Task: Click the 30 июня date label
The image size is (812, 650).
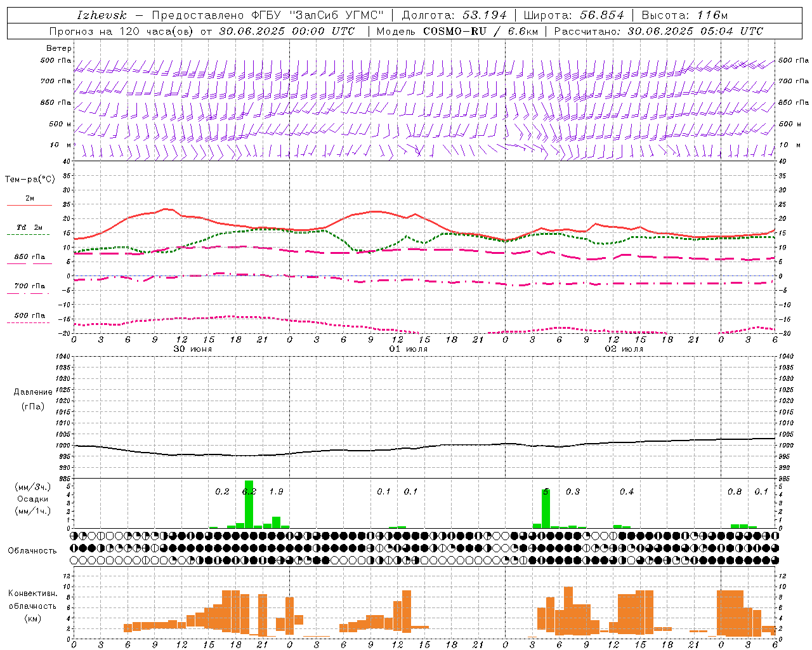Action: [193, 349]
